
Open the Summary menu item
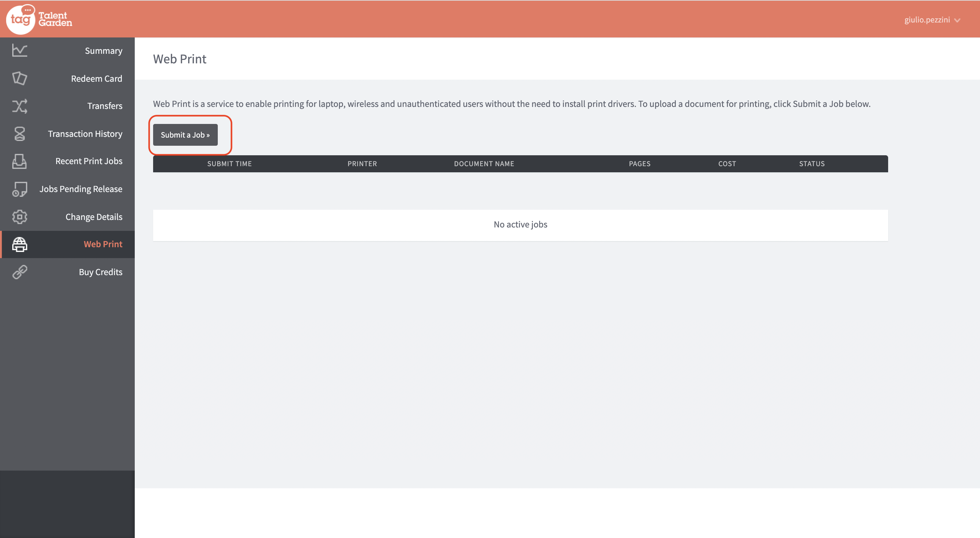103,51
